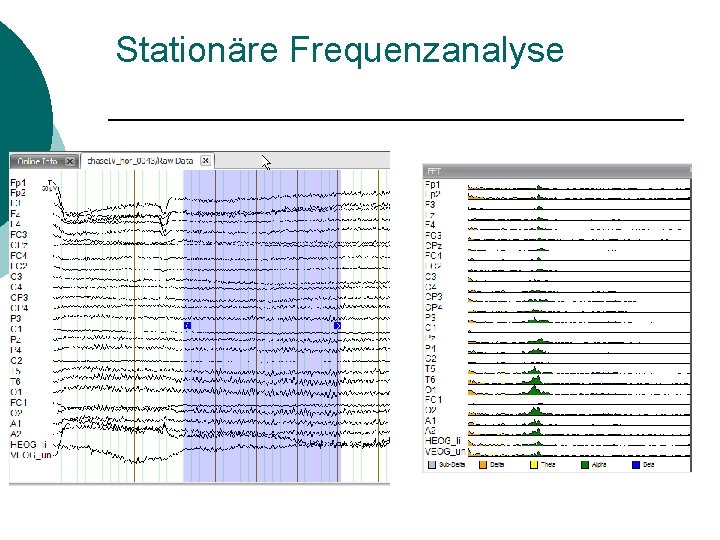Click the right blue selection handle

(338, 326)
